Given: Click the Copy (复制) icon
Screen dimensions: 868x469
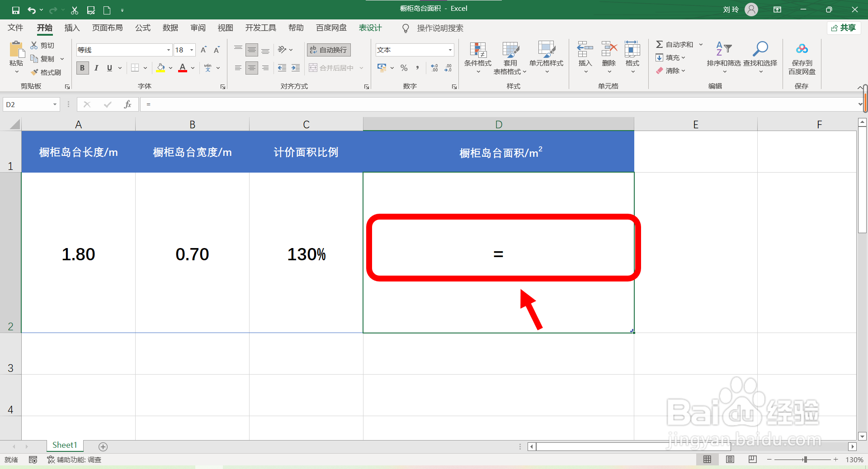Looking at the screenshot, I should [34, 59].
